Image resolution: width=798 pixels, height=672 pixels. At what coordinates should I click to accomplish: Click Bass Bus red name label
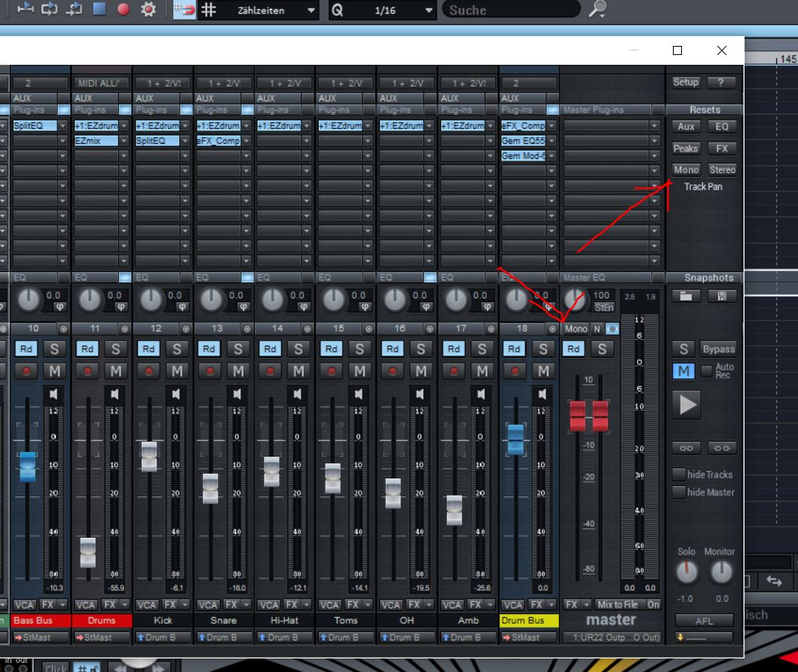(40, 620)
